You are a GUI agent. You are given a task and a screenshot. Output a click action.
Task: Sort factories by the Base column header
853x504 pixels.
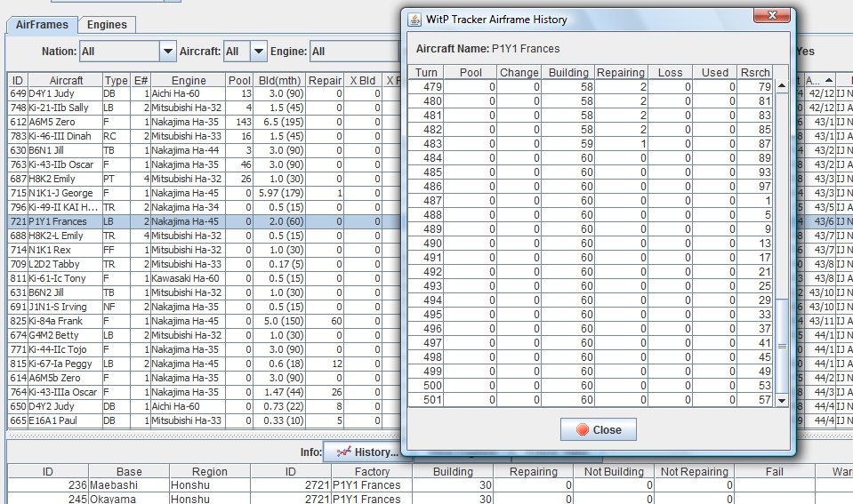pyautogui.click(x=129, y=471)
